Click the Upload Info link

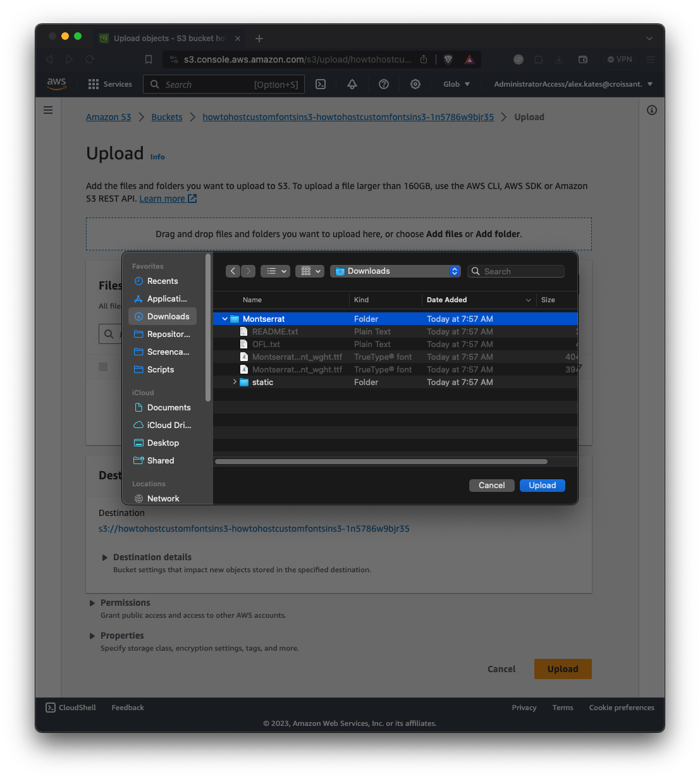coord(157,157)
